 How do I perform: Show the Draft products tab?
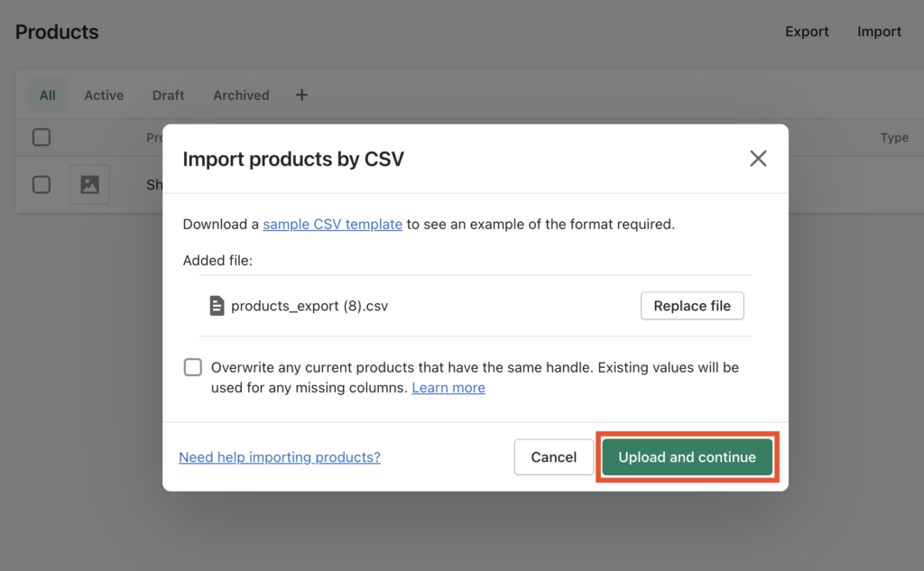(169, 95)
